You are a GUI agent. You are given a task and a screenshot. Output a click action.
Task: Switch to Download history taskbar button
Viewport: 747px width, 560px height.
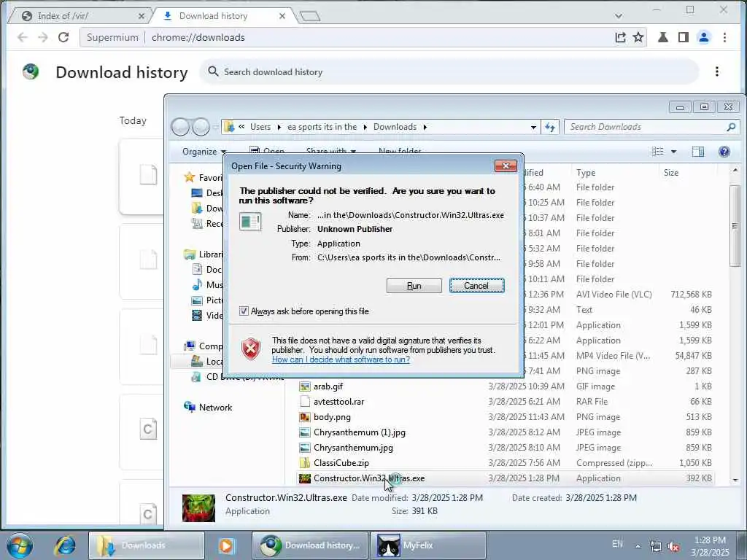pyautogui.click(x=309, y=545)
